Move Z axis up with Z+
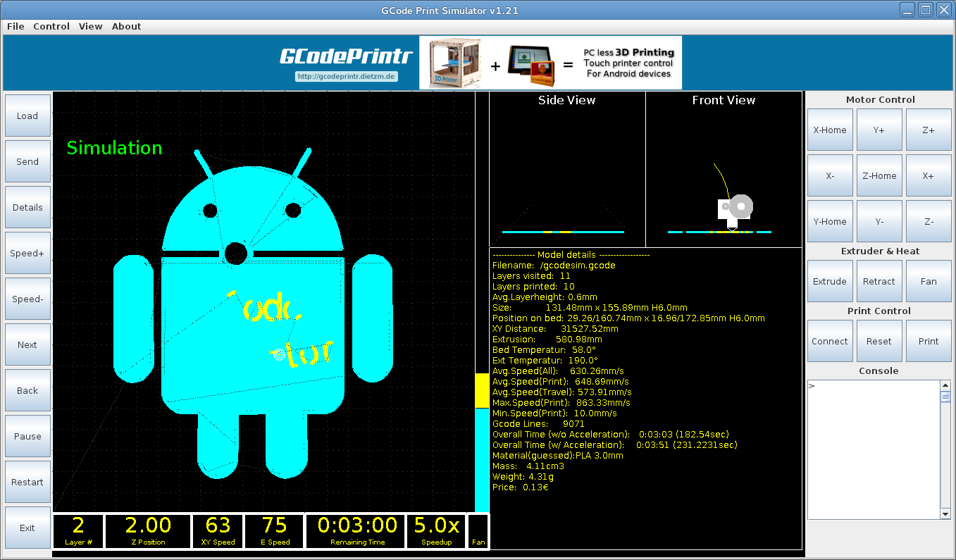 (x=929, y=130)
